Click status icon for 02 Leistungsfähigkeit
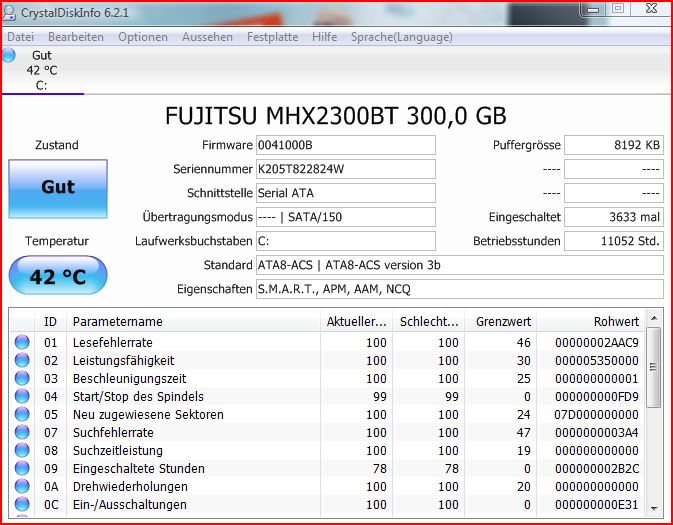 point(22,360)
